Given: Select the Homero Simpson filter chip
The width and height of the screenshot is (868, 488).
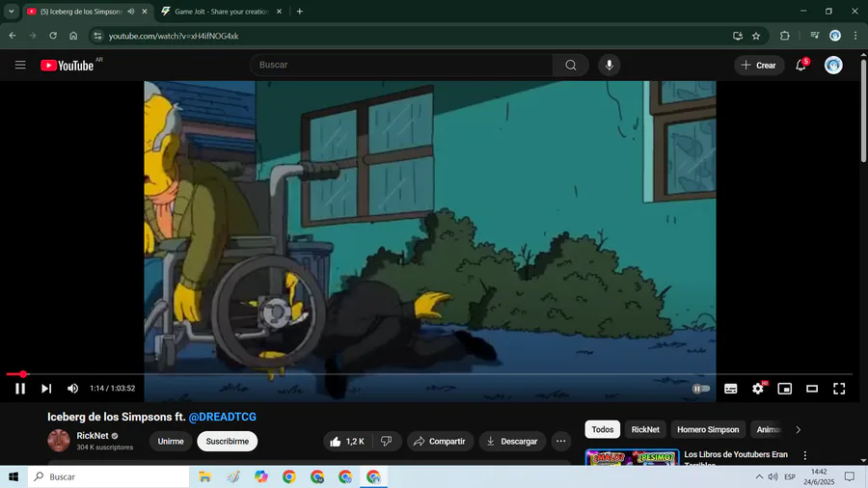Looking at the screenshot, I should click(x=708, y=429).
